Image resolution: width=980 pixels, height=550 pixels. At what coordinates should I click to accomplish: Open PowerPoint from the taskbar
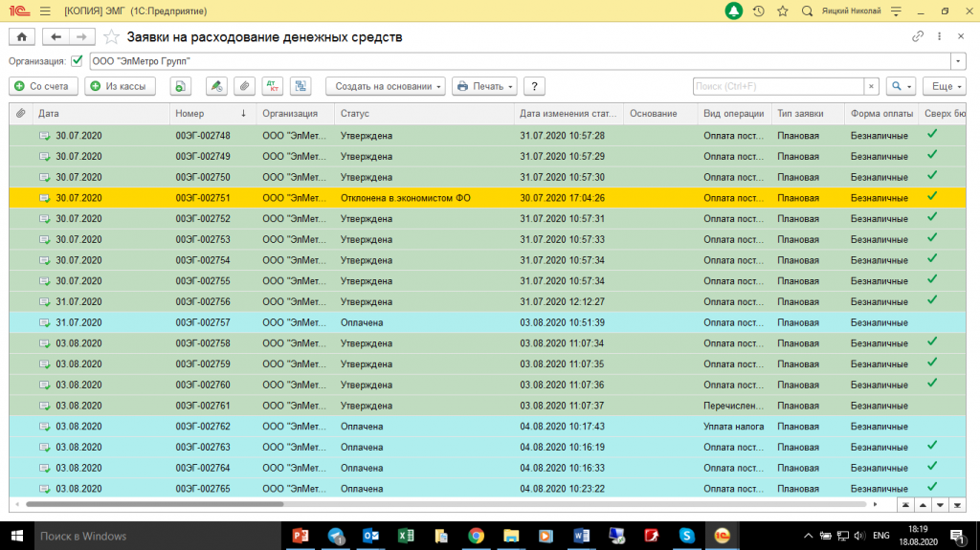point(301,536)
